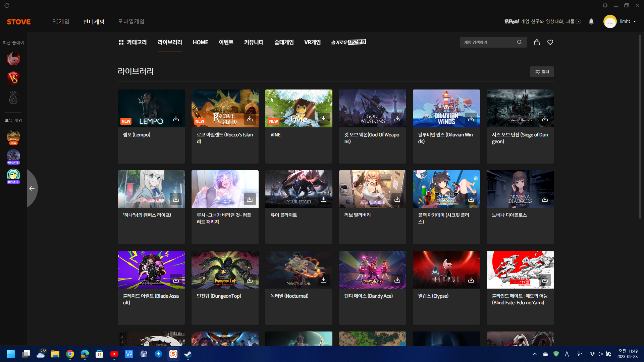Switch to 모바일게임 tab
Viewport: 644px width, 362px height.
point(131,21)
